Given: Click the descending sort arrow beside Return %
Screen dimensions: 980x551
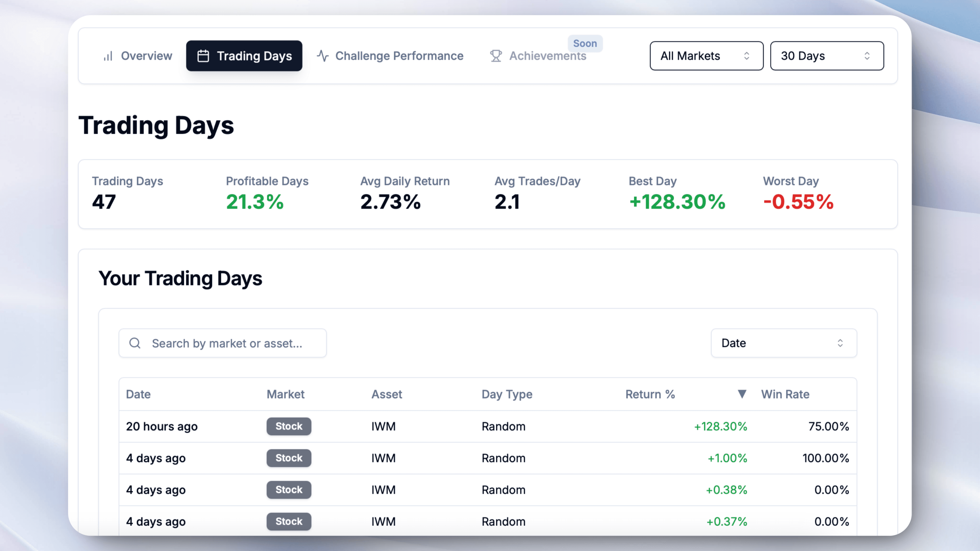Looking at the screenshot, I should point(742,394).
